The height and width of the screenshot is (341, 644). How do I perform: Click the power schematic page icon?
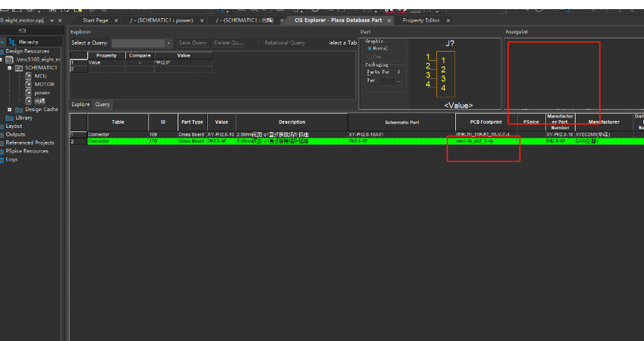[29, 93]
